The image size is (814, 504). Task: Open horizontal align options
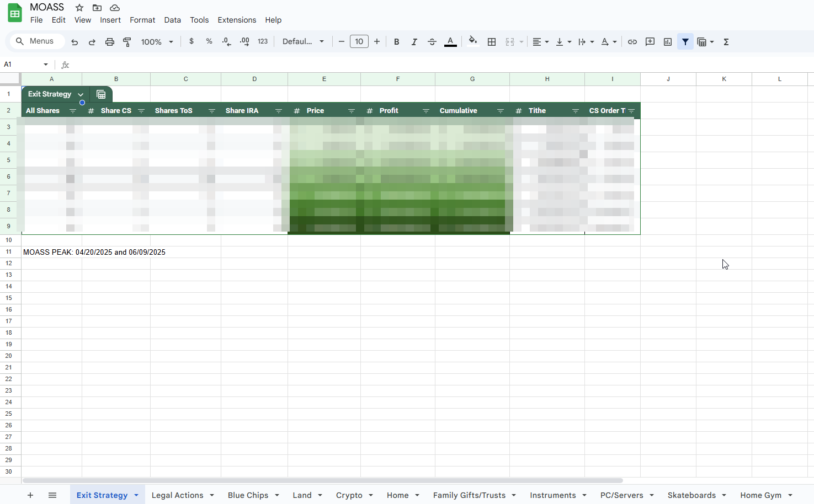(540, 42)
